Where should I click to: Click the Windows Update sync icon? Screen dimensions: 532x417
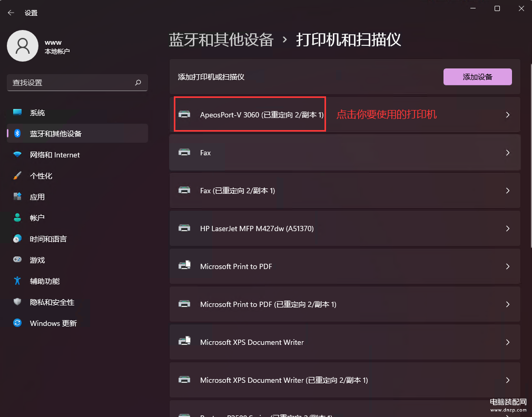[x=17, y=323]
